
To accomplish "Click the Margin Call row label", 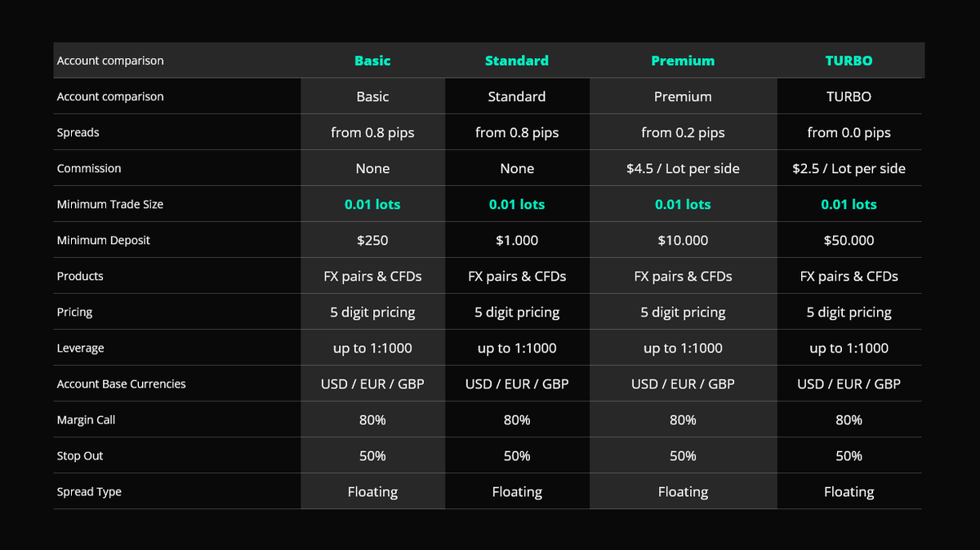I will click(86, 419).
